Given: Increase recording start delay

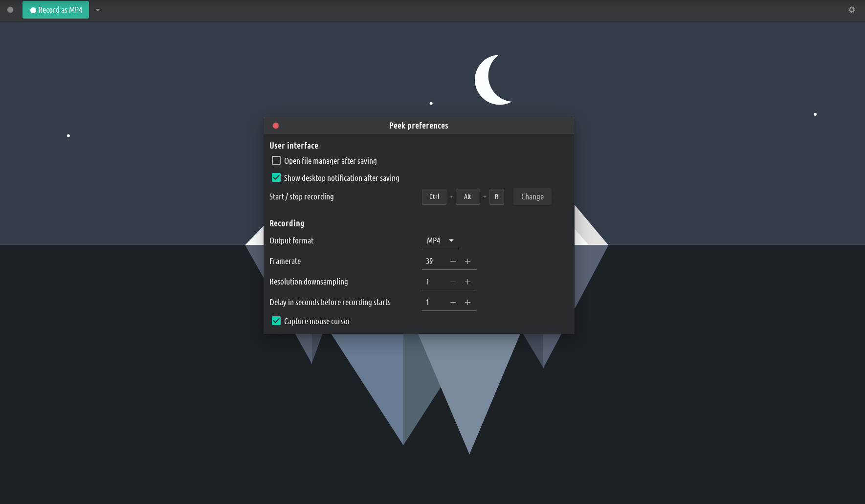Looking at the screenshot, I should (x=467, y=303).
